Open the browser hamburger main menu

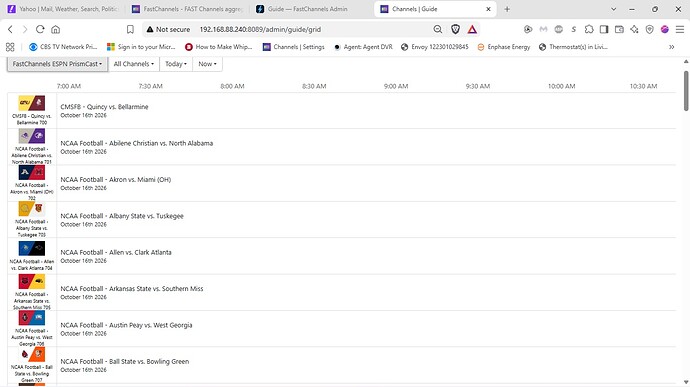point(680,29)
